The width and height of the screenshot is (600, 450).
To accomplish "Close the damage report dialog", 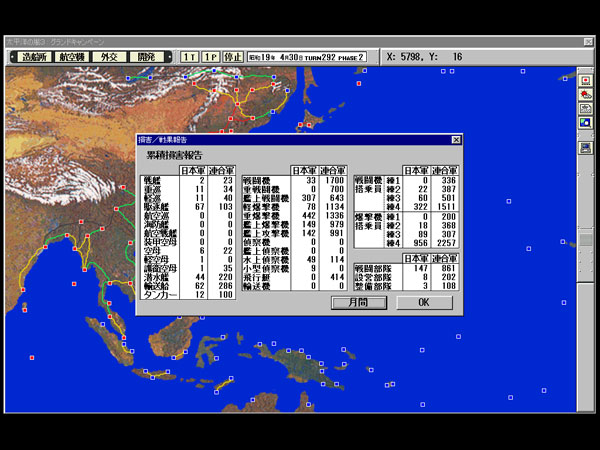I will click(456, 140).
